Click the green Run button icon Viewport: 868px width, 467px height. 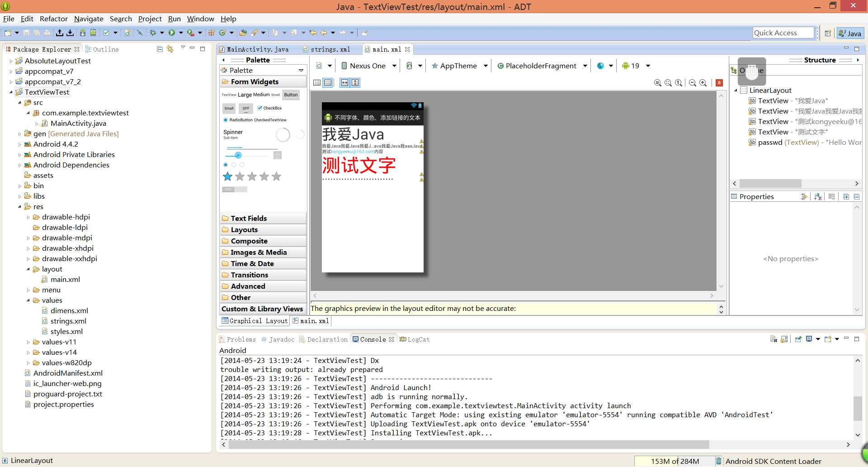pos(172,33)
